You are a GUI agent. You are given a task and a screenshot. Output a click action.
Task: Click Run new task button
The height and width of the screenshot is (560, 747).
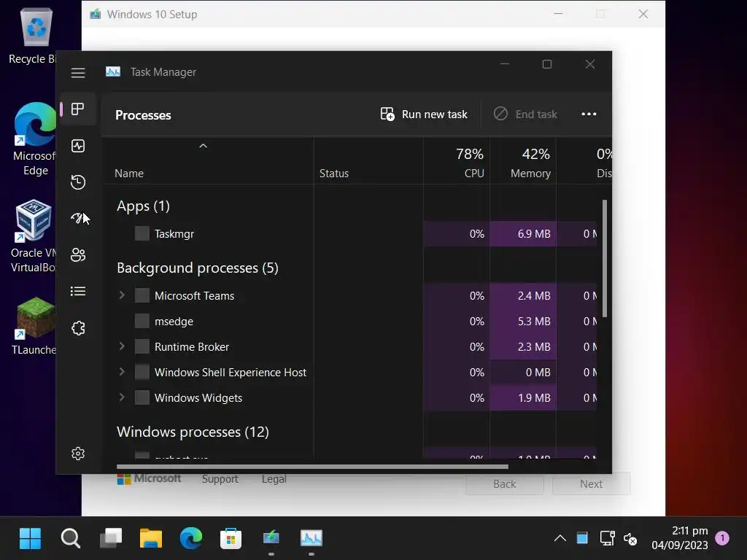click(424, 114)
